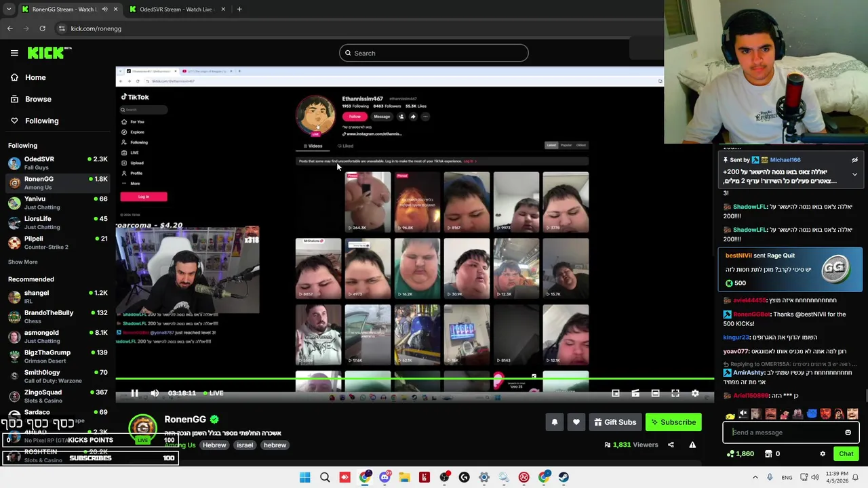Image resolution: width=868 pixels, height=488 pixels.
Task: Open Windows taskbar search
Action: [325, 478]
